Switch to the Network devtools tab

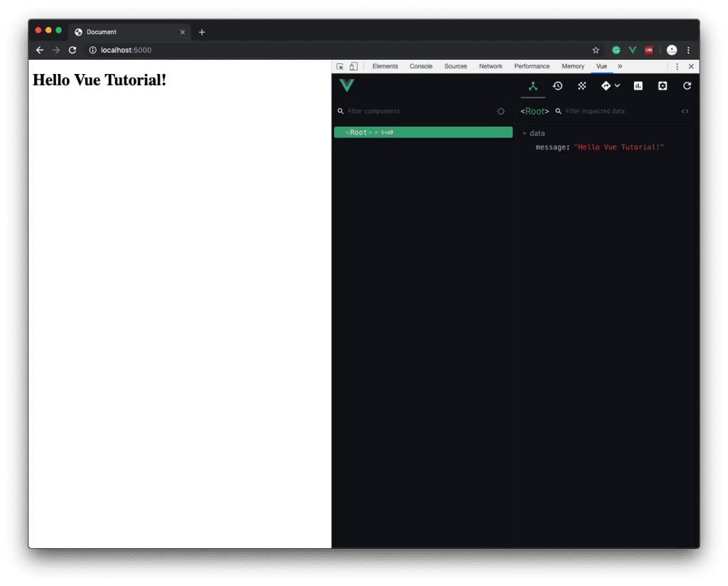pos(491,66)
